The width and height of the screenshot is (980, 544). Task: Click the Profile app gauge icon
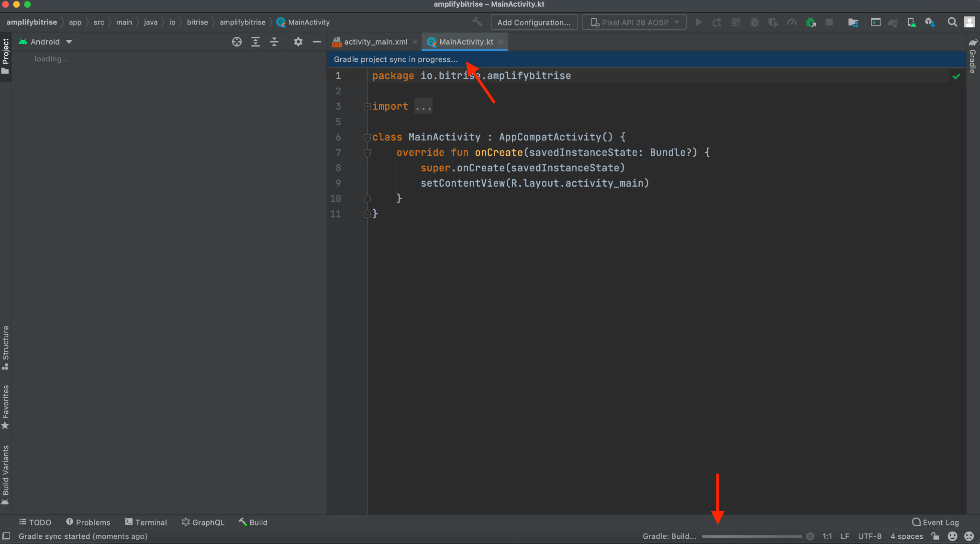click(x=792, y=22)
